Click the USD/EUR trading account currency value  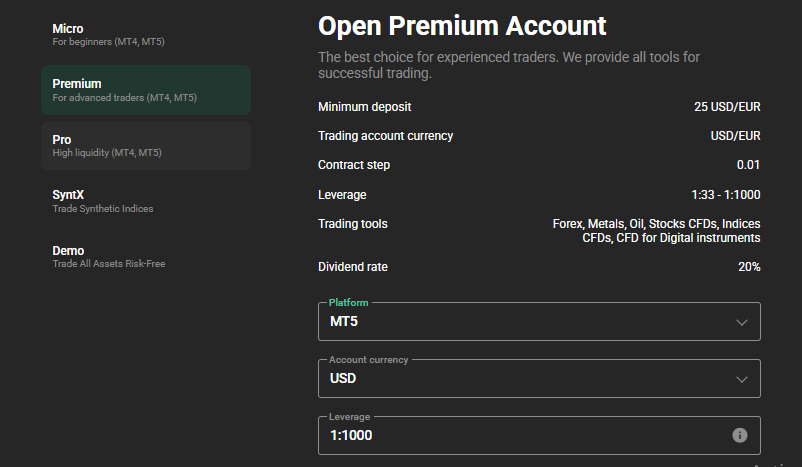[735, 136]
